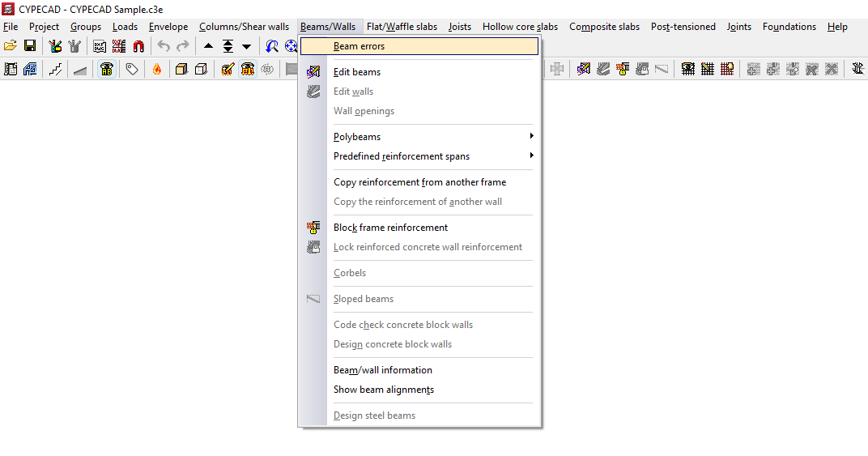Click the red magnet snap icon
This screenshot has width=868, height=456.
pos(138,46)
